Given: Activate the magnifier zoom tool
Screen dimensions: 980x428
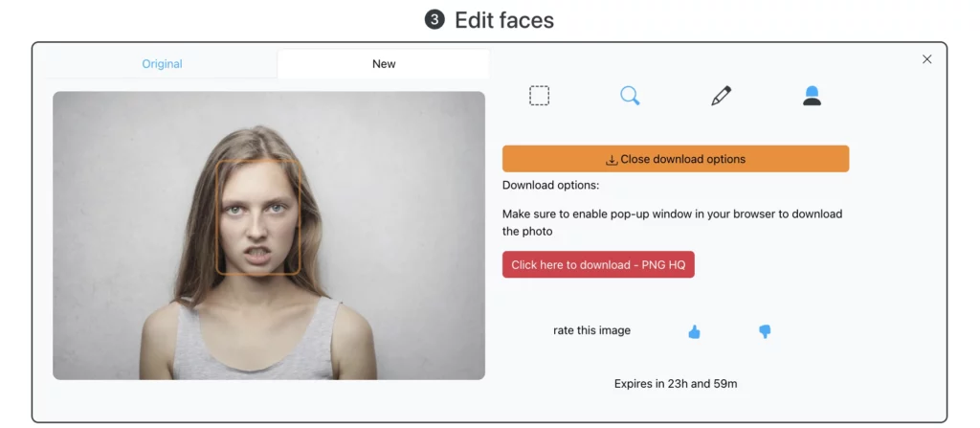Looking at the screenshot, I should [x=630, y=96].
